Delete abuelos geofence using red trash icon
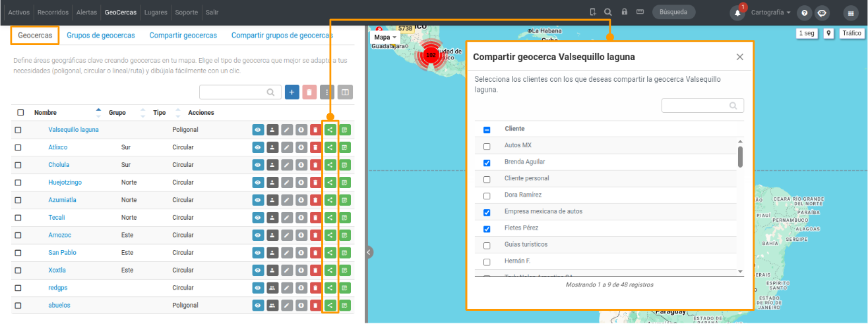Viewport: 868px width, 324px height. (315, 306)
